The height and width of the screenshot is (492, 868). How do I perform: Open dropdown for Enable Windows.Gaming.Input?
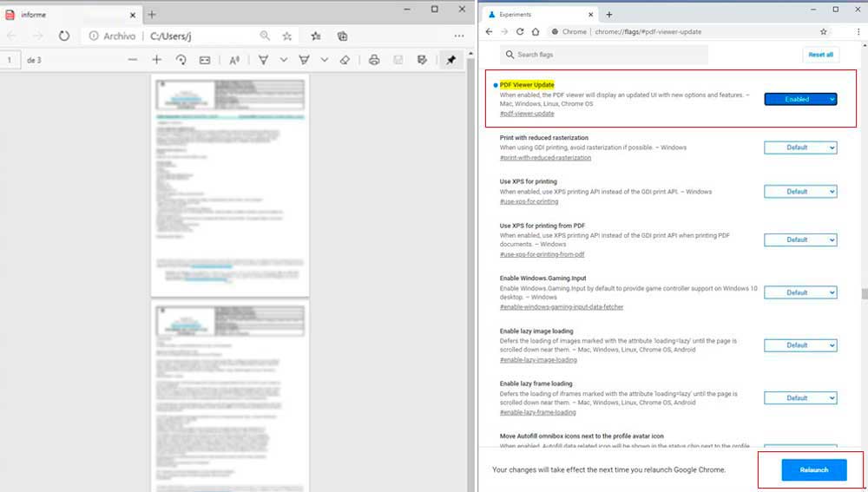[800, 292]
